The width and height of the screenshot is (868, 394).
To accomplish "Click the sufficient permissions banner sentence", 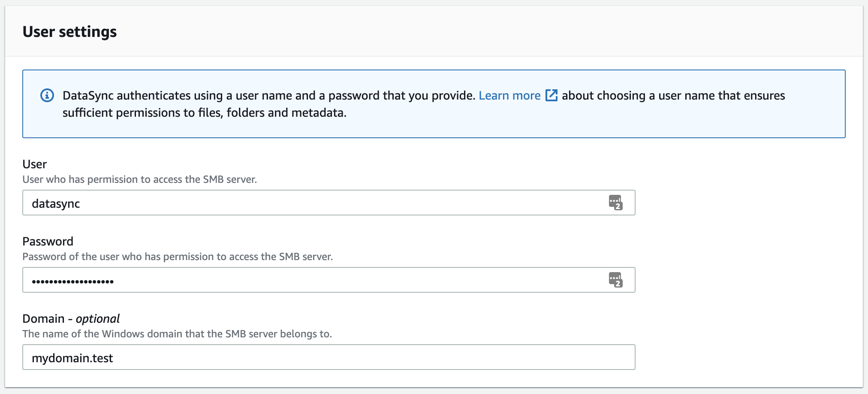I will pos(205,113).
